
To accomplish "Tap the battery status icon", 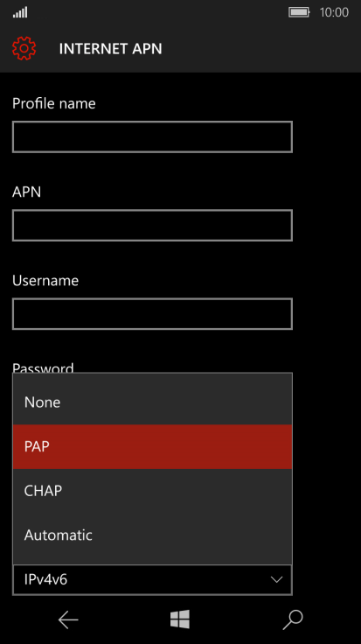I will [x=299, y=12].
